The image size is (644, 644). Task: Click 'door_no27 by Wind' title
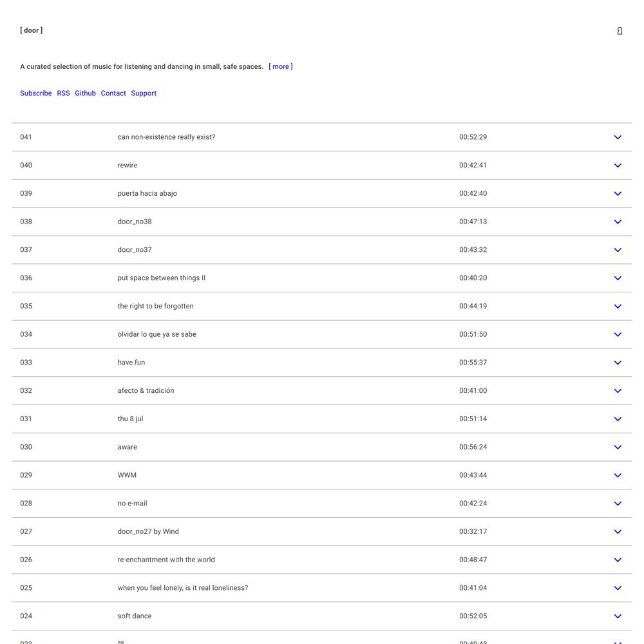148,531
